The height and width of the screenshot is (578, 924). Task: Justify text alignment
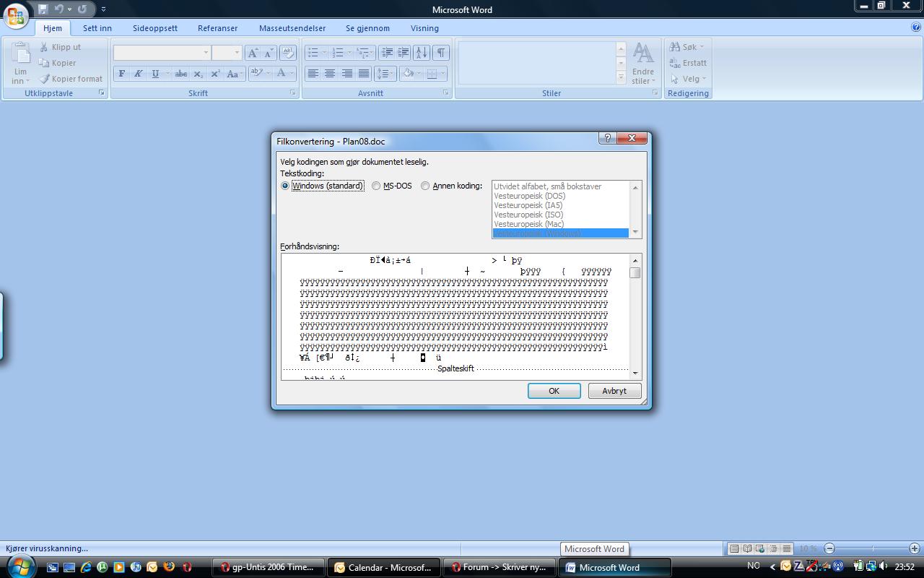pos(364,74)
